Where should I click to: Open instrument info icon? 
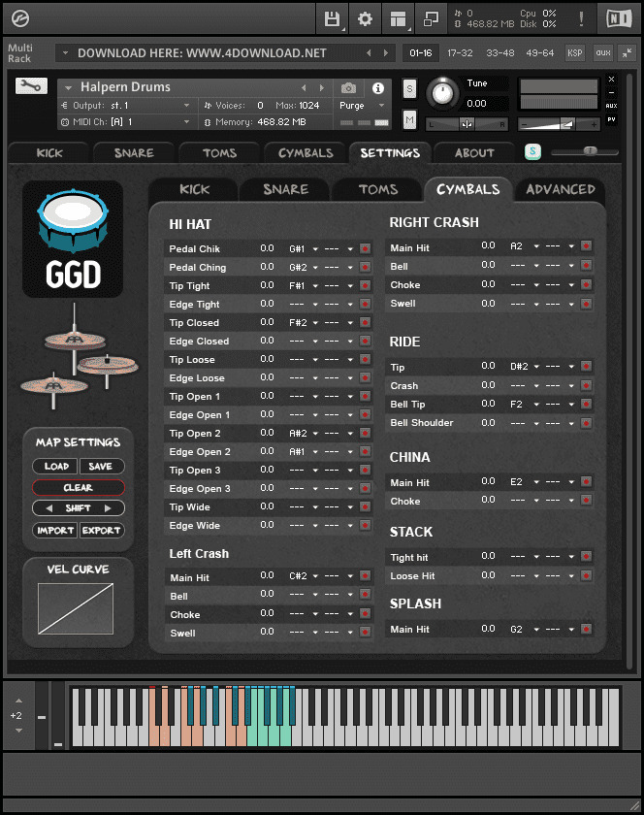tap(378, 88)
